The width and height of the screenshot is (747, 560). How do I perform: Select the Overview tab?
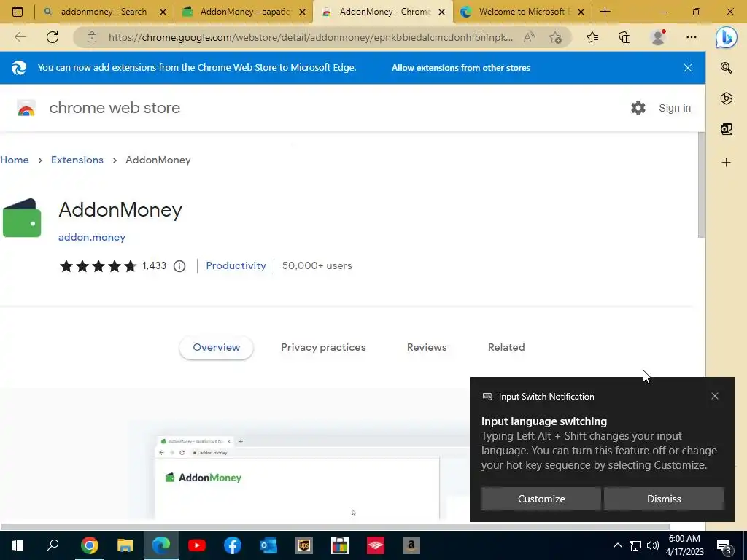(216, 348)
